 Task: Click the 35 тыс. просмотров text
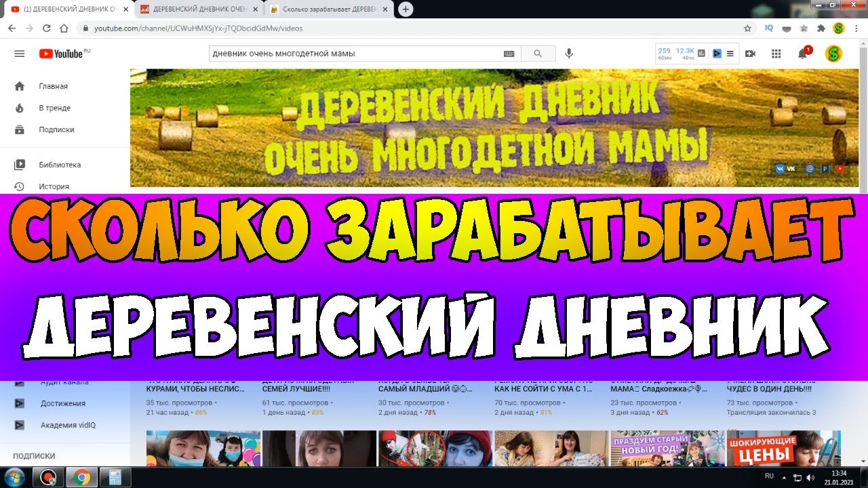click(x=180, y=403)
